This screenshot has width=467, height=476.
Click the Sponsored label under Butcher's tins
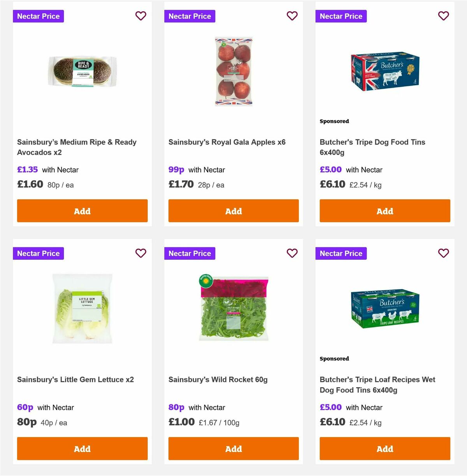(x=334, y=121)
